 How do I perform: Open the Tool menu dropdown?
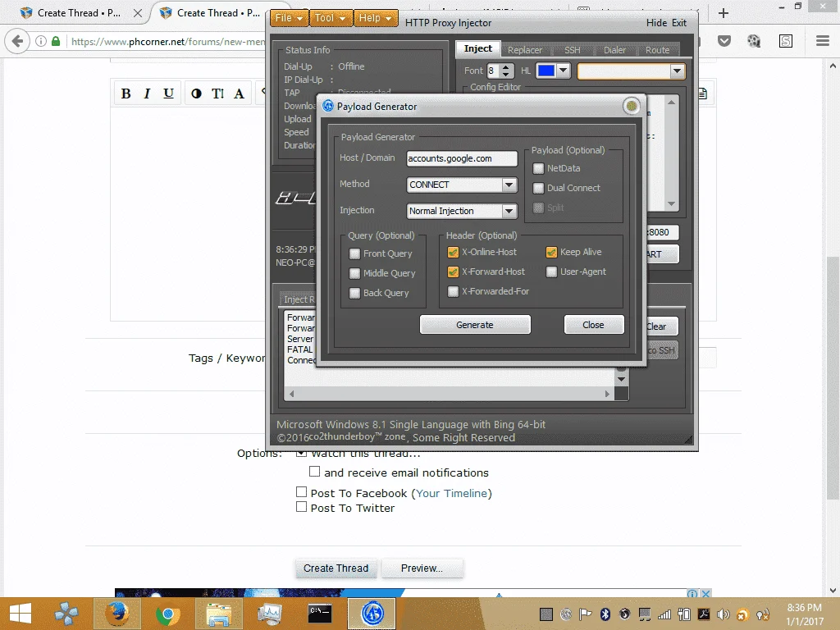330,18
